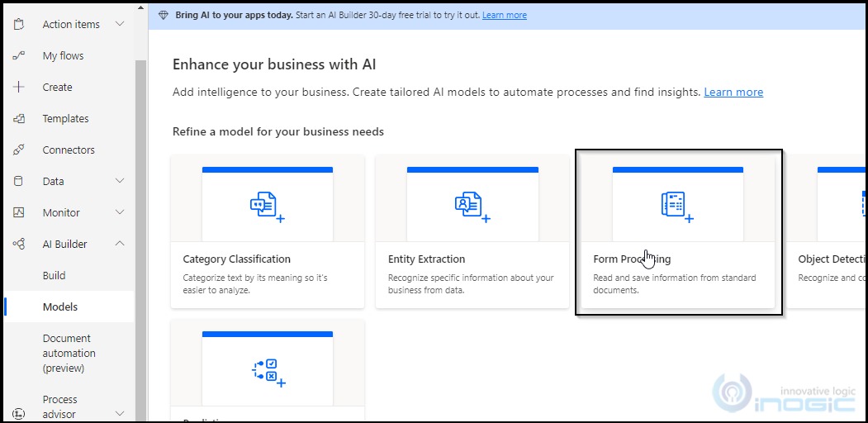Click the Templates icon in sidebar
The width and height of the screenshot is (868, 423).
(19, 119)
